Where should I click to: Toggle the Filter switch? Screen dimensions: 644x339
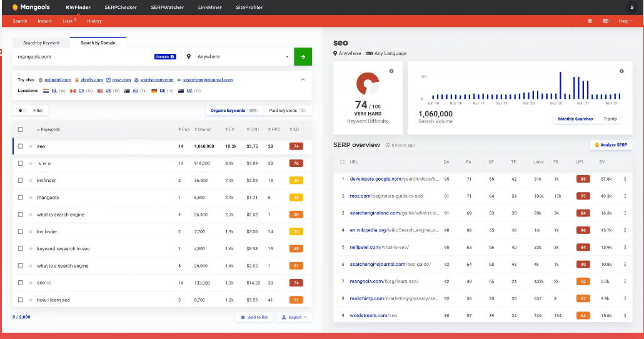pos(23,111)
